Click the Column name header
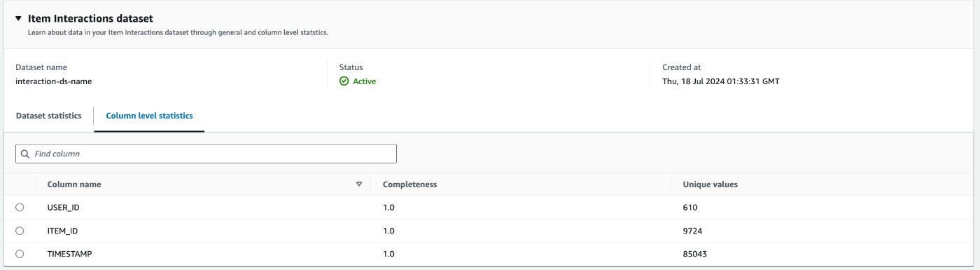The image size is (980, 270). point(74,184)
